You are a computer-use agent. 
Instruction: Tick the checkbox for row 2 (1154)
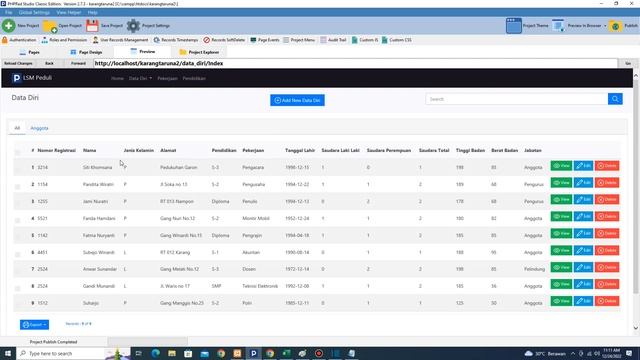click(18, 186)
